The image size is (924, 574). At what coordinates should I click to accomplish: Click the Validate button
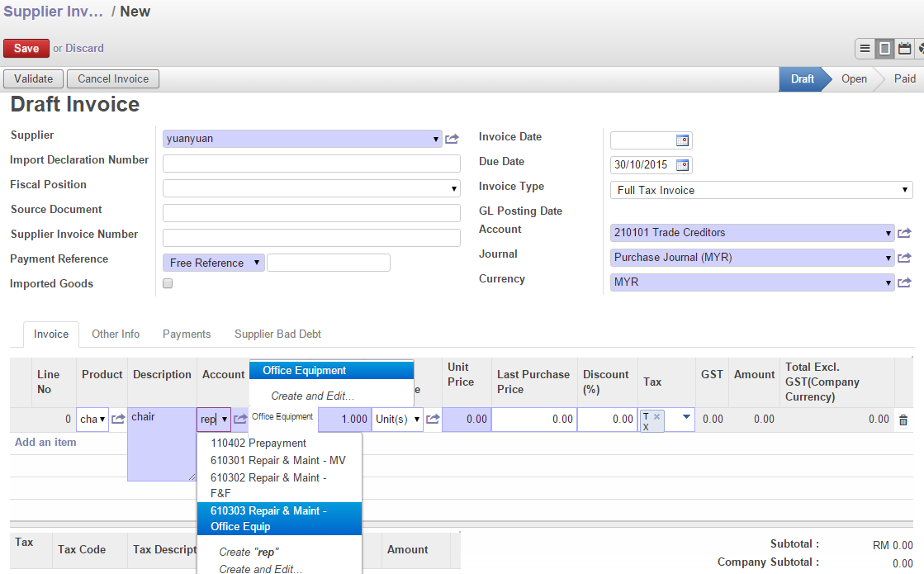pyautogui.click(x=33, y=78)
